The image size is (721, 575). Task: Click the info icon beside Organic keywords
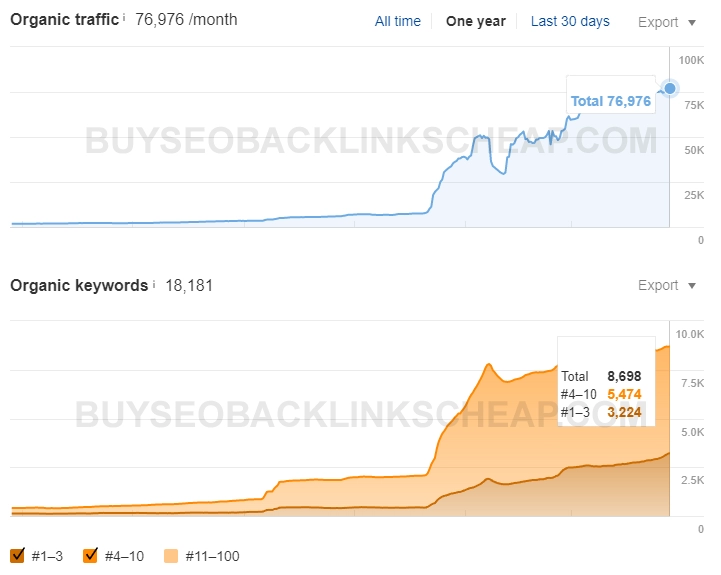154,284
